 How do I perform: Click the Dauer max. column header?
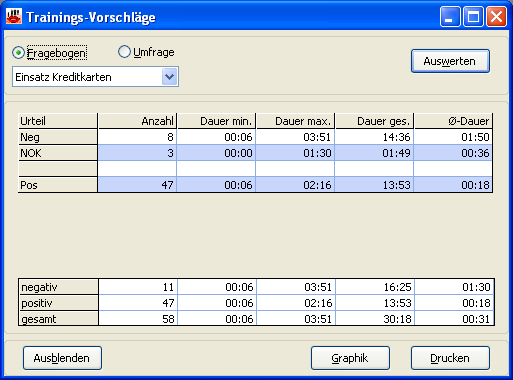coord(295,121)
